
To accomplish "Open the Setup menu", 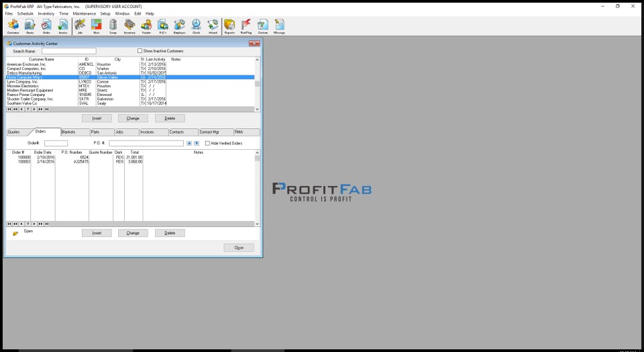I will point(105,13).
